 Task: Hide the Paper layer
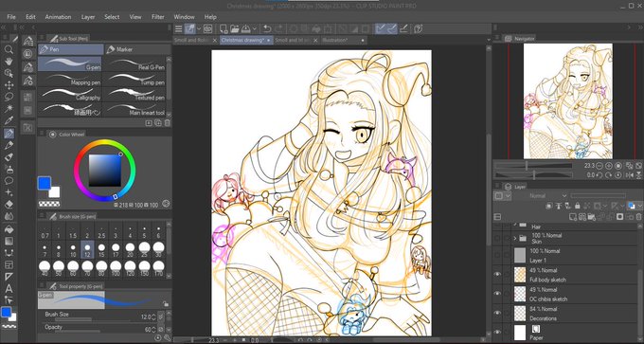coord(497,332)
